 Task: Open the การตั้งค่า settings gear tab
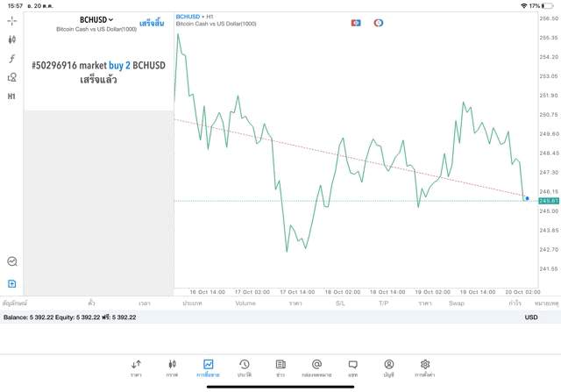(x=424, y=368)
